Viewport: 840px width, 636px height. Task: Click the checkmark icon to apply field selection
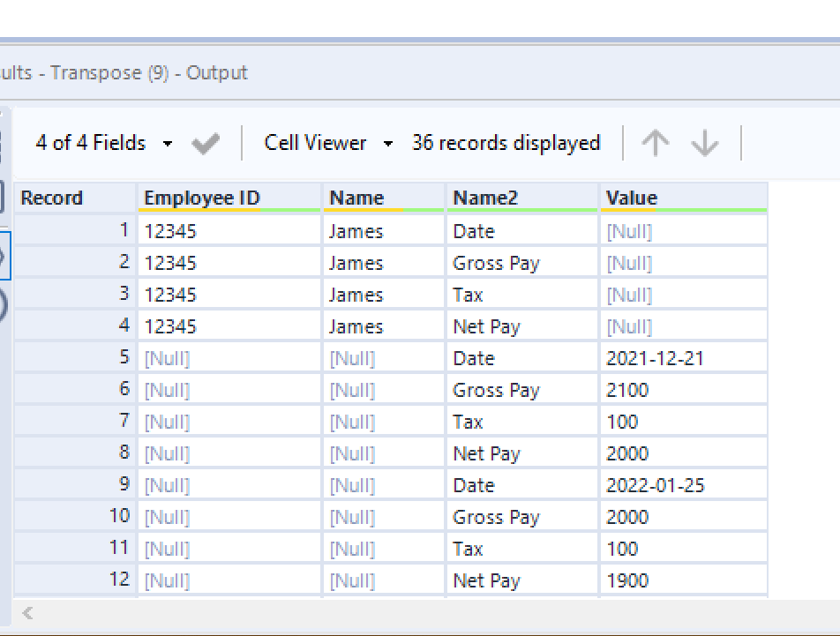pyautogui.click(x=205, y=143)
